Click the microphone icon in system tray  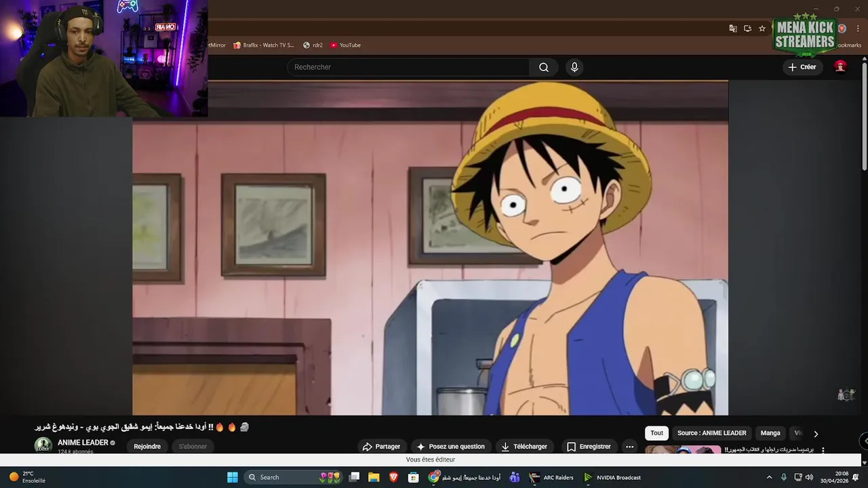coord(784,477)
